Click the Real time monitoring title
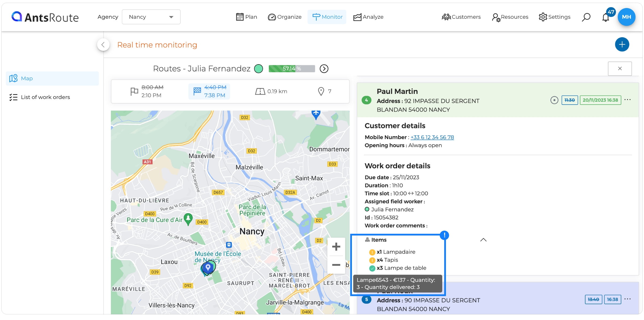The image size is (644, 320). pos(157,45)
